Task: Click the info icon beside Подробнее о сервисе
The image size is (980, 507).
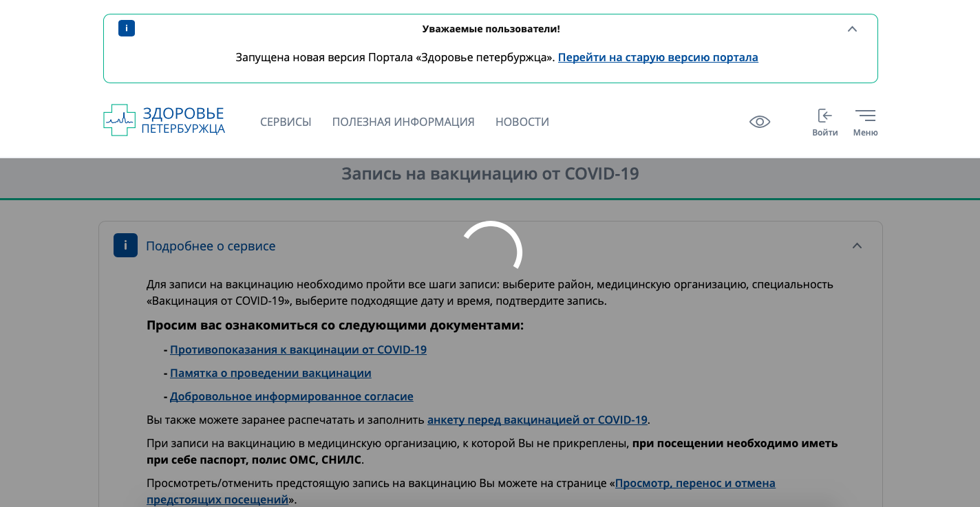Action: [x=125, y=246]
